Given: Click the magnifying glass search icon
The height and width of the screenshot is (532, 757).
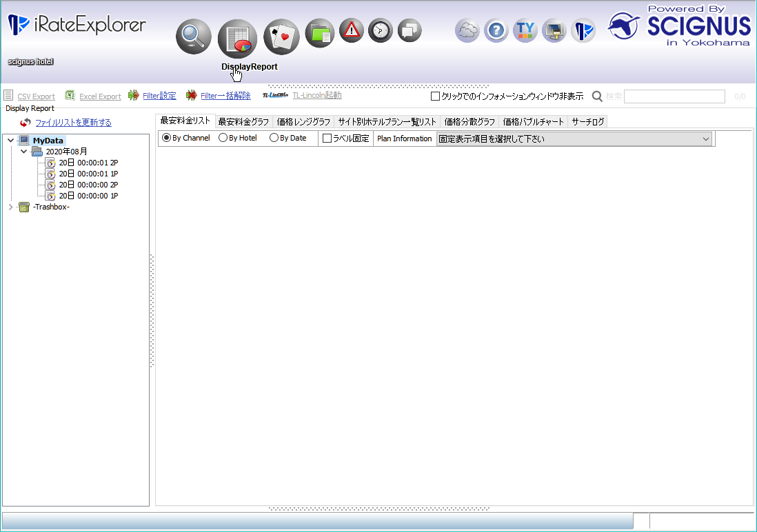Looking at the screenshot, I should coord(194,37).
